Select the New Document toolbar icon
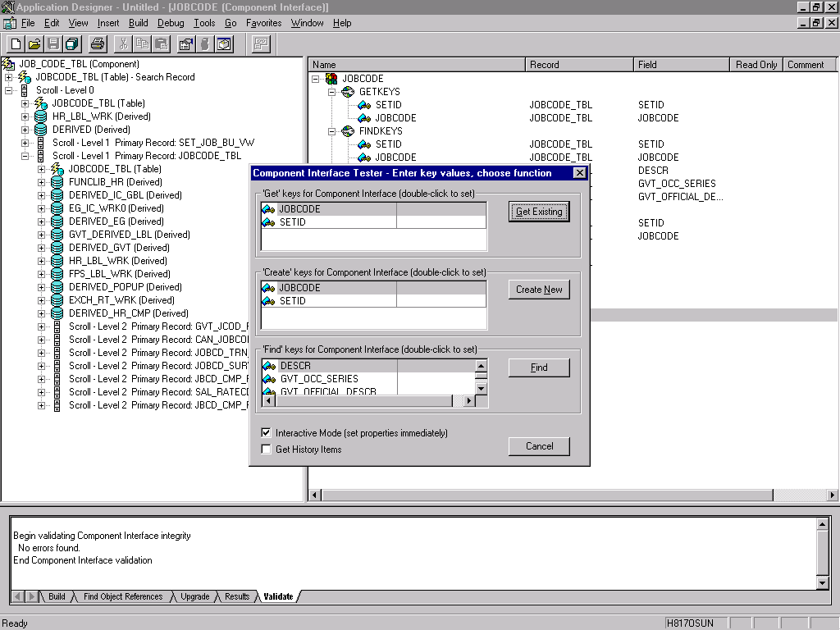This screenshot has height=630, width=840. [15, 44]
